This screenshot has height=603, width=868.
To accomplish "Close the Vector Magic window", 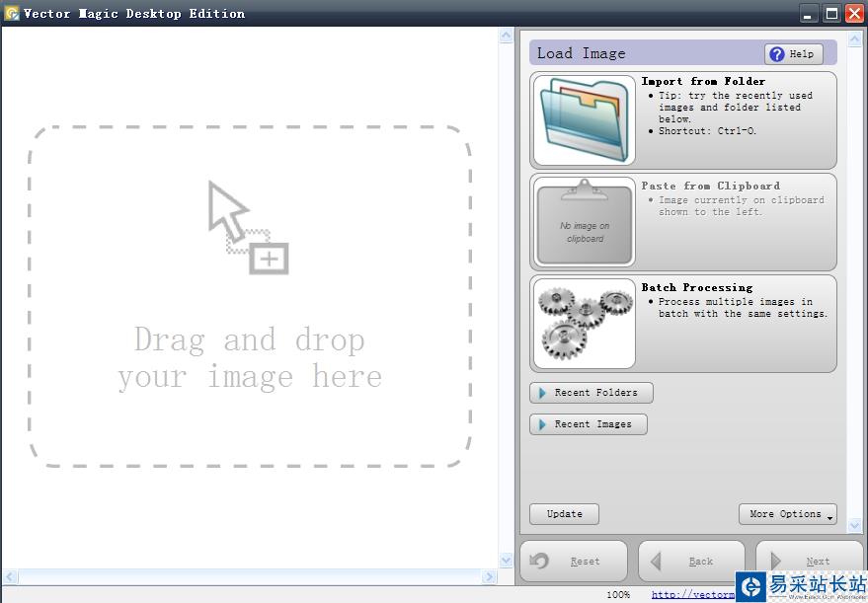I will [x=854, y=13].
